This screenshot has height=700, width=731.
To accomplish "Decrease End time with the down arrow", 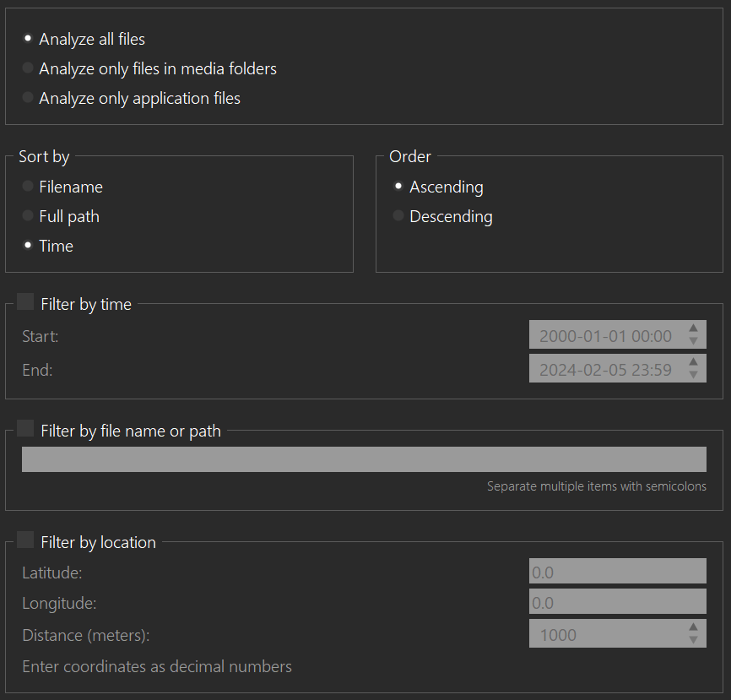I will pos(693,375).
